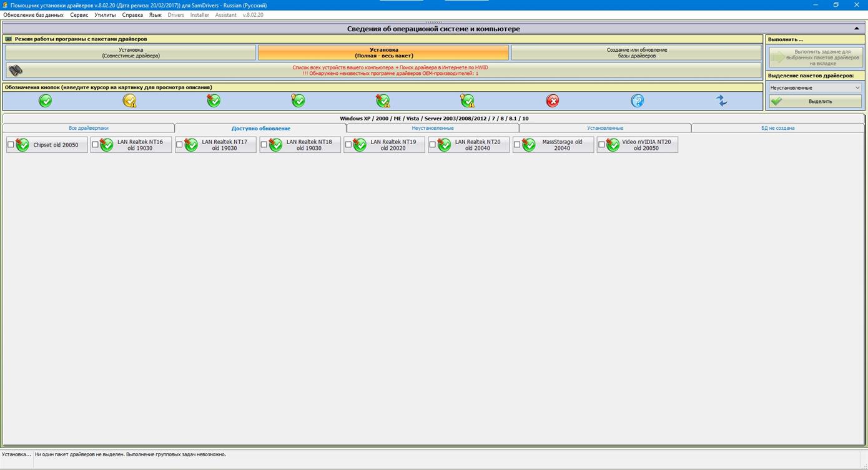Viewport: 868px width, 470px height.
Task: Click the dotted splitter grip above the header
Action: tap(433, 21)
